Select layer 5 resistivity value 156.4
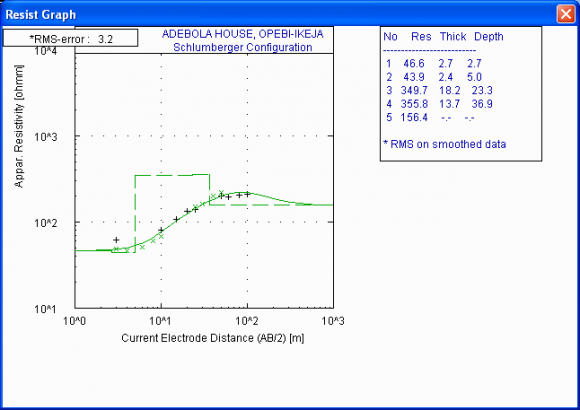580x410 pixels. click(414, 117)
